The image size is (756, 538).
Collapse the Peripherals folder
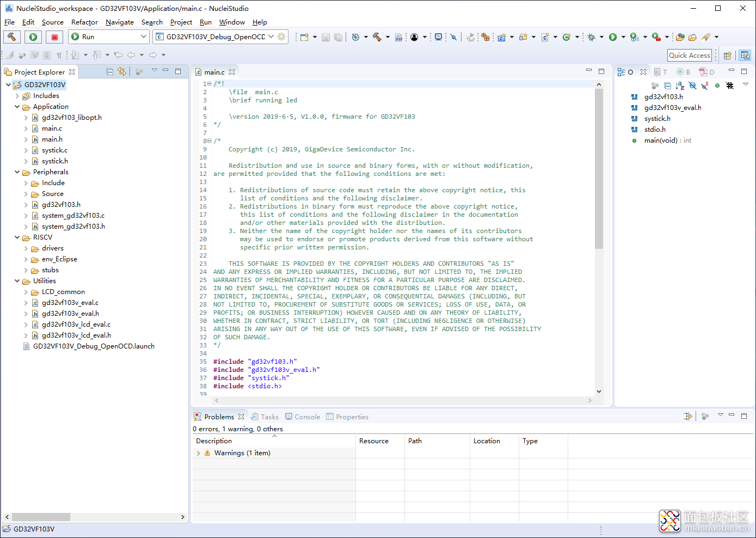(x=17, y=172)
